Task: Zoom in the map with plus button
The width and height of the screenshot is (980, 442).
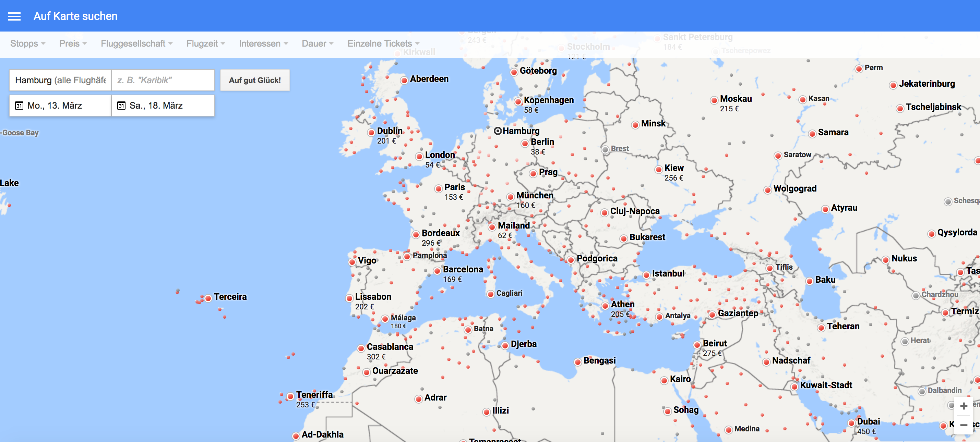Action: (x=964, y=406)
